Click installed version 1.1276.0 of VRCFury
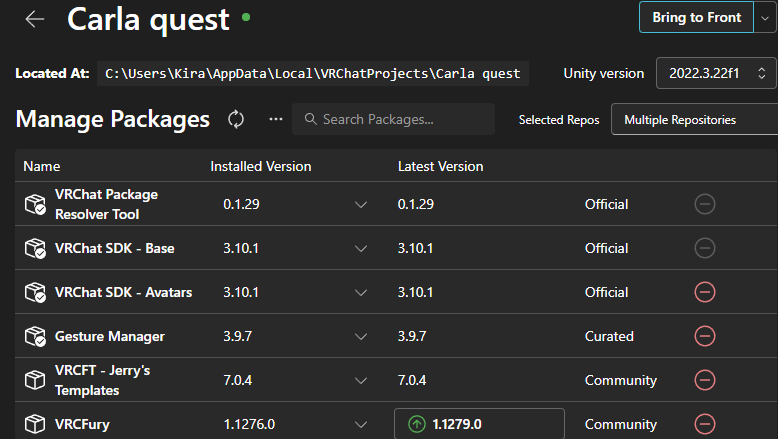 click(x=249, y=425)
